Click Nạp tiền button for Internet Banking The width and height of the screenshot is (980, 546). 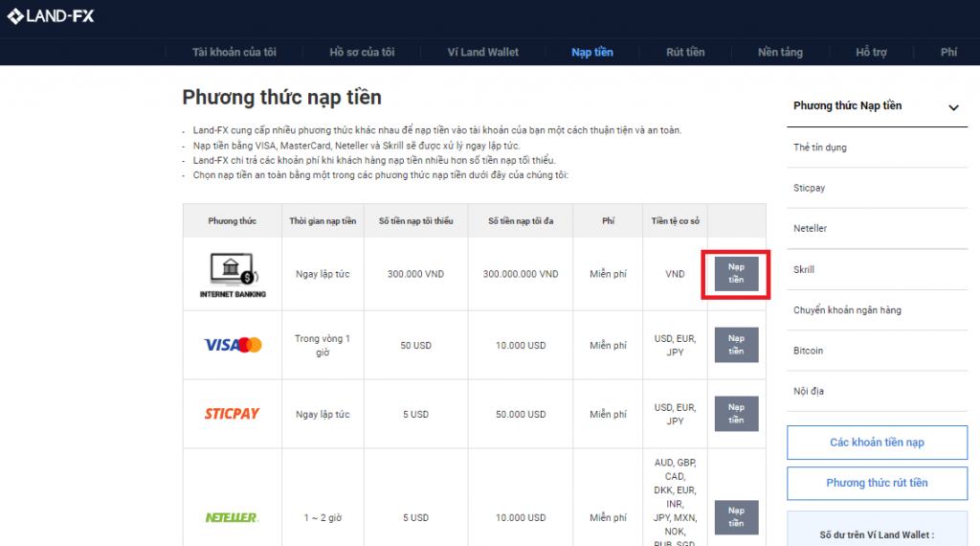(x=736, y=274)
